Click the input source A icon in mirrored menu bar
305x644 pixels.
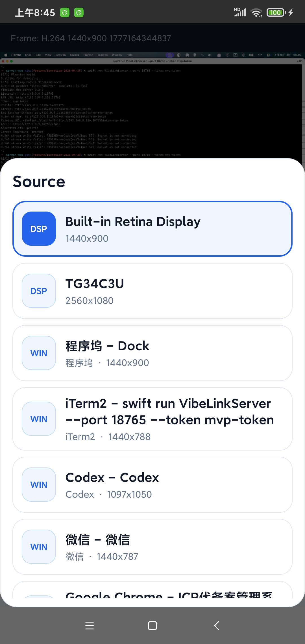click(236, 55)
